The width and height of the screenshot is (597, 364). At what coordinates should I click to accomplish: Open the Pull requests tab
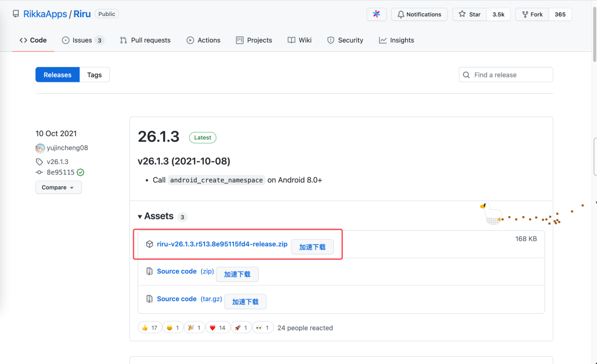coord(145,40)
